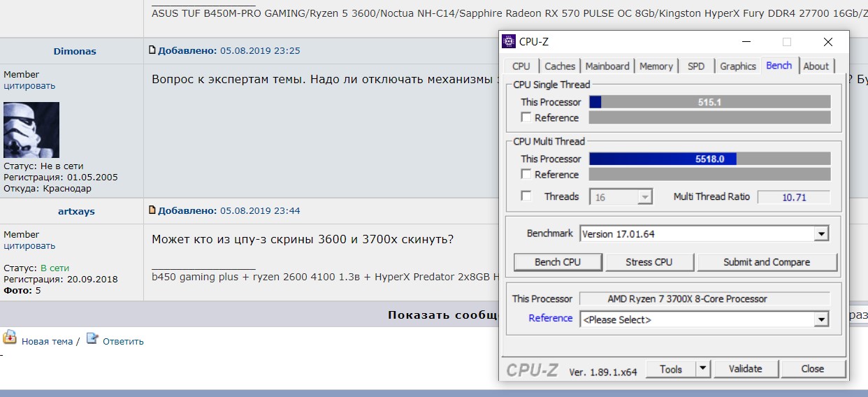Click post icon next to Добавлено 23:44
Image resolution: width=868 pixels, height=397 pixels.
[152, 210]
